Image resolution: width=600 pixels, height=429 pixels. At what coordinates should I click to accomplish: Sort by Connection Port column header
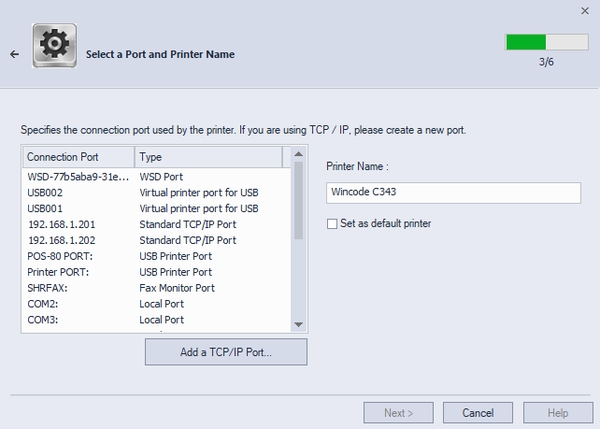click(78, 157)
